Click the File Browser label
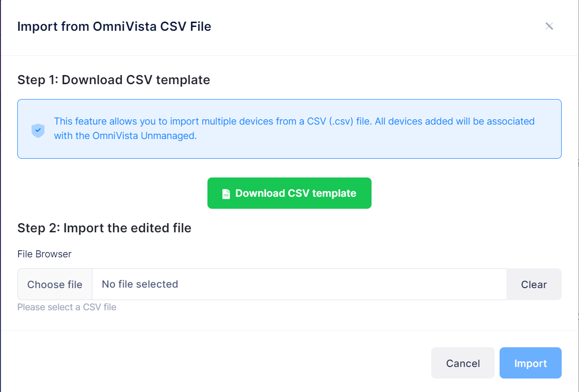The image size is (579, 392). click(44, 254)
